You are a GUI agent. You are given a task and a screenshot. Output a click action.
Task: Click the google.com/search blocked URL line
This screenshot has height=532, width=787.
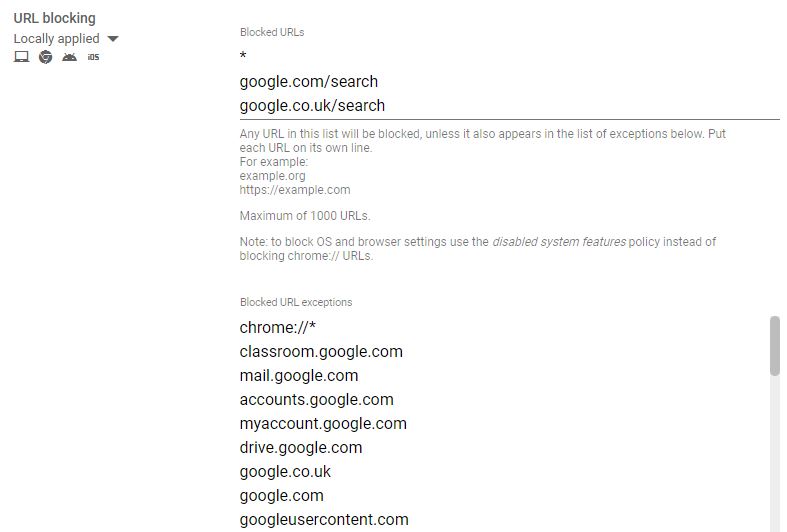[309, 81]
